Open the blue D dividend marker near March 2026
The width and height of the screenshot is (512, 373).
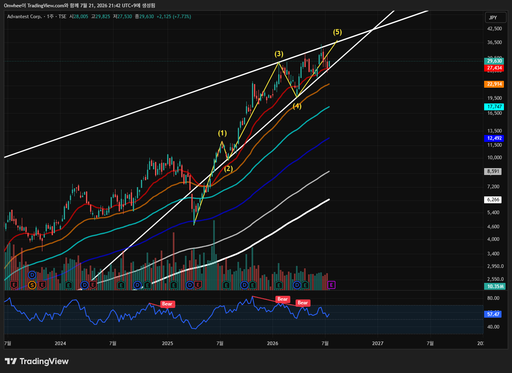(297, 285)
